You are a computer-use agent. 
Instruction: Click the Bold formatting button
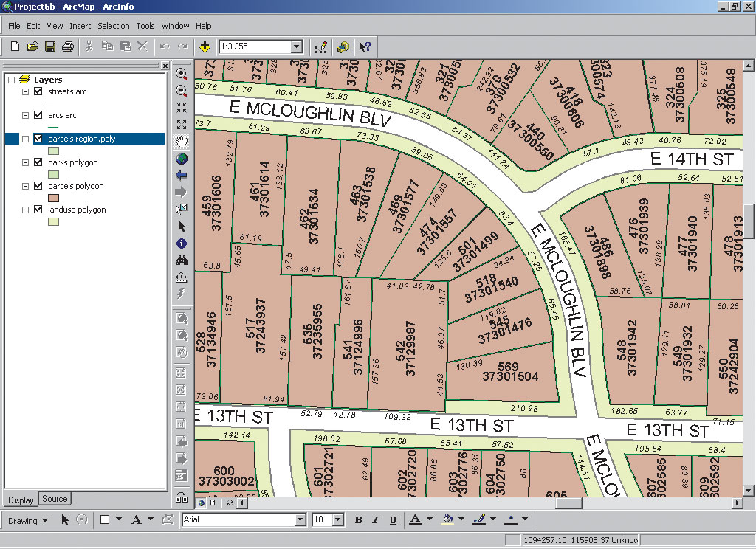pyautogui.click(x=358, y=520)
